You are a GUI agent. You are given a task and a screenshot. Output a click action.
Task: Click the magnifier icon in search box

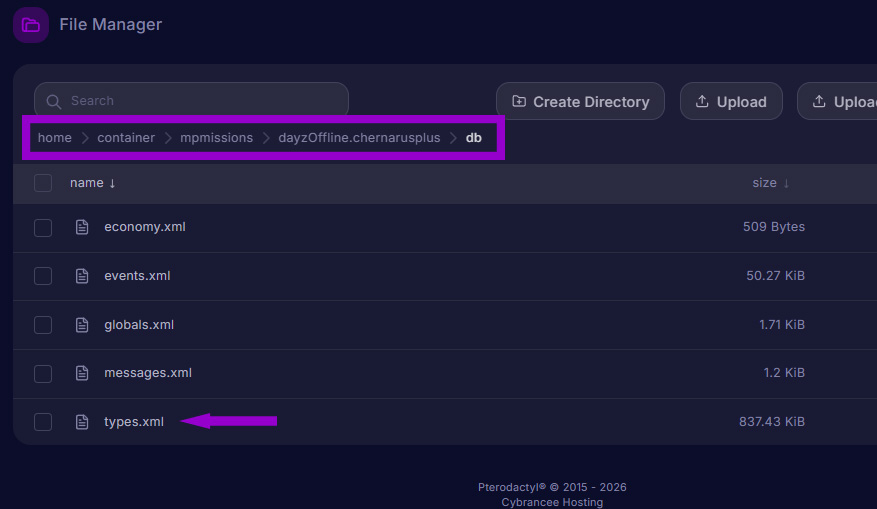pyautogui.click(x=54, y=101)
